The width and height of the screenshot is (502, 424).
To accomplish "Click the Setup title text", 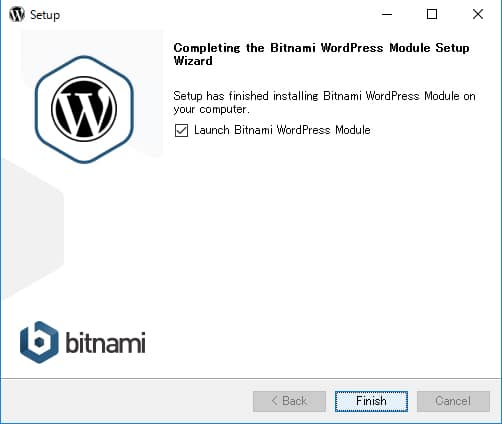I will [x=45, y=15].
